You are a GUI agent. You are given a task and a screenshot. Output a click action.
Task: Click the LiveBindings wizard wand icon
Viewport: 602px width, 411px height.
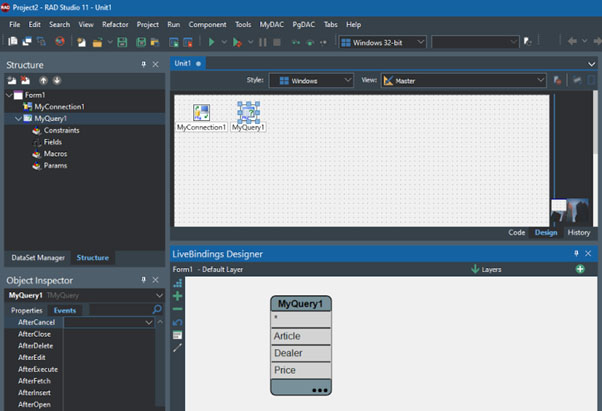177,348
